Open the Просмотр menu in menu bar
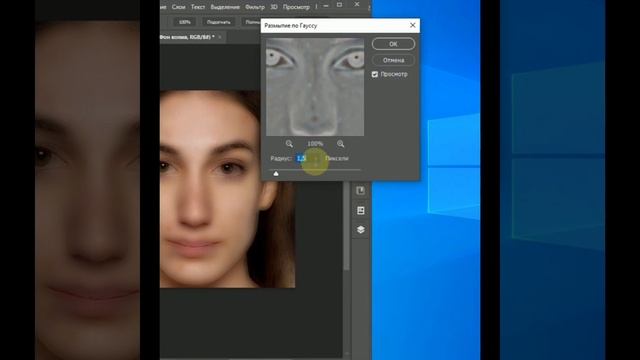Screen dimensions: 640x360 tap(296, 7)
